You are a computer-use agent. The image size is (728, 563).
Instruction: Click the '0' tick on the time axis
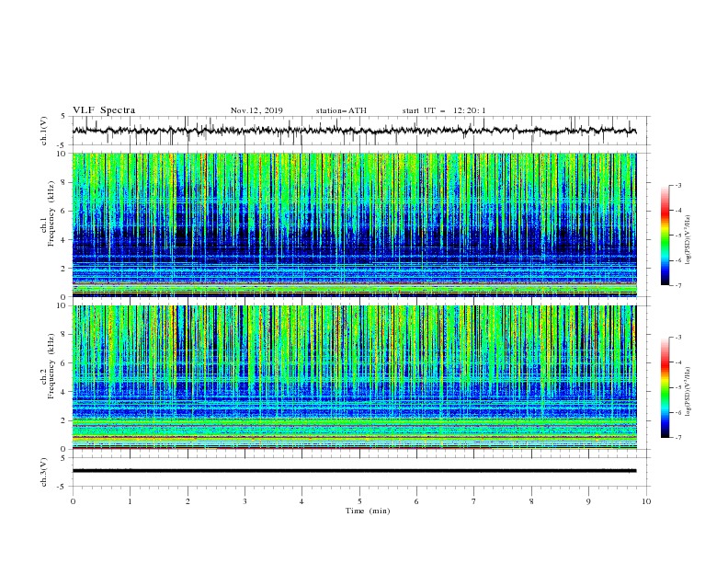[73, 501]
